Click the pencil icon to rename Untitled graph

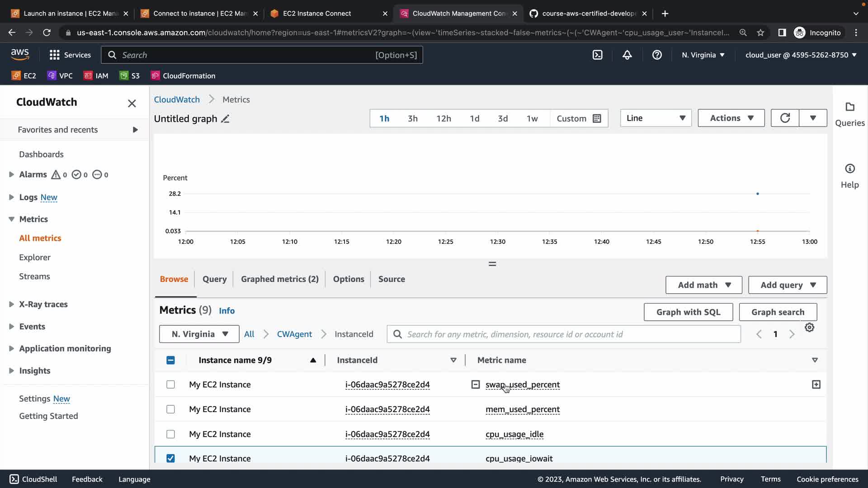225,119
